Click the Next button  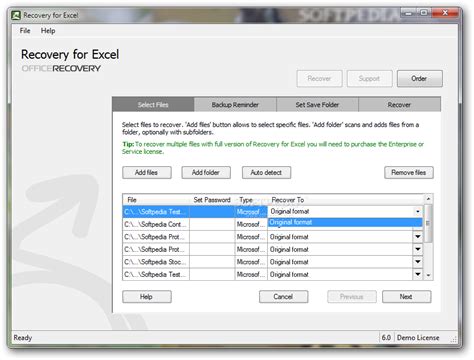tap(406, 297)
